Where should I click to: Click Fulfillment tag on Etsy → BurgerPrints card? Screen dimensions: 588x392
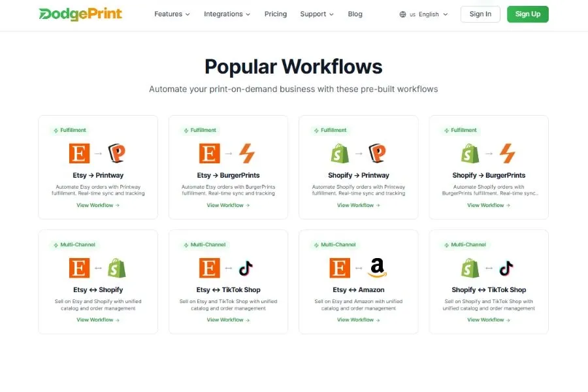[x=200, y=130]
